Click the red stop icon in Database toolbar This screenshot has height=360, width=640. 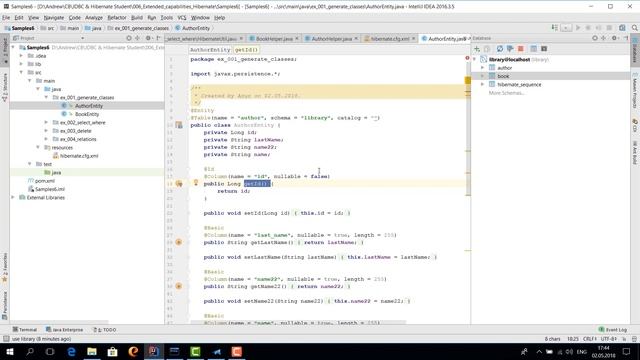point(521,49)
